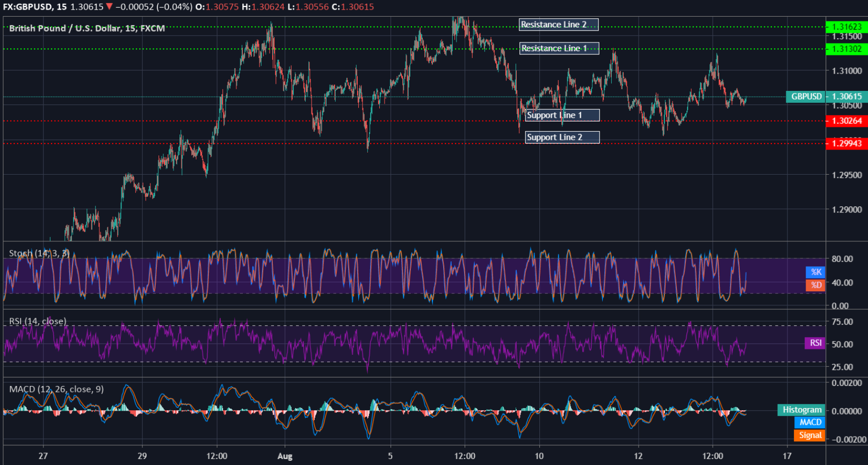Click the purple RSI scale label

pos(815,343)
